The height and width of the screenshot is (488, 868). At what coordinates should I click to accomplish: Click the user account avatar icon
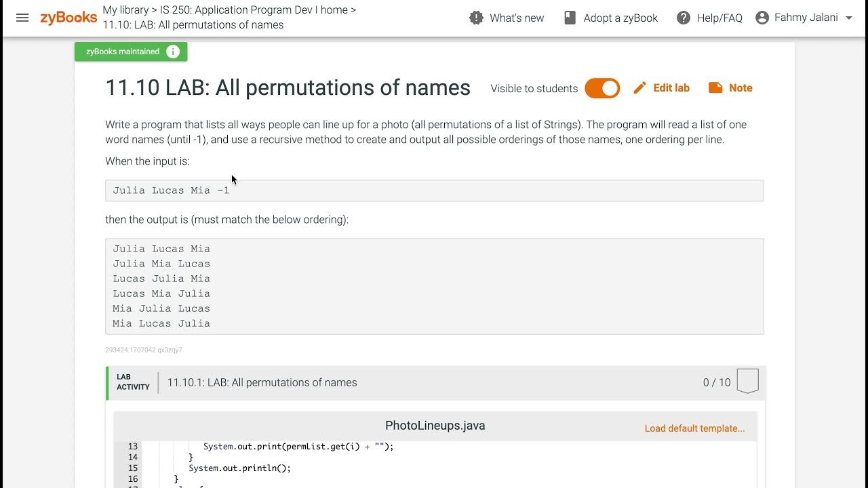click(x=762, y=18)
